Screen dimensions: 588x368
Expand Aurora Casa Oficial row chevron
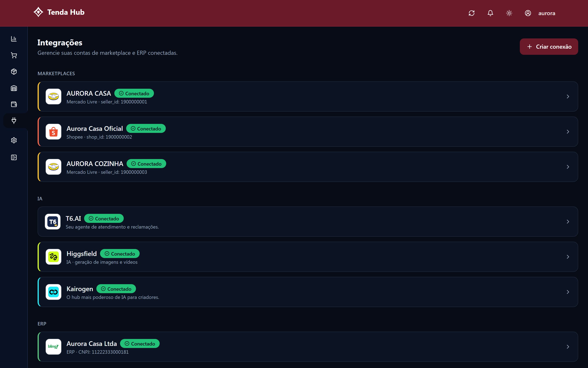tap(568, 132)
